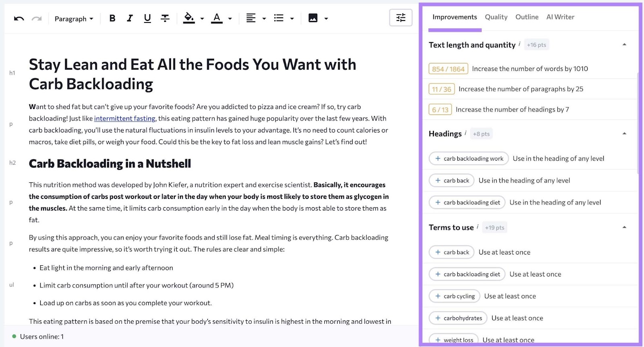
Task: Toggle strikethrough formatting
Action: point(165,18)
